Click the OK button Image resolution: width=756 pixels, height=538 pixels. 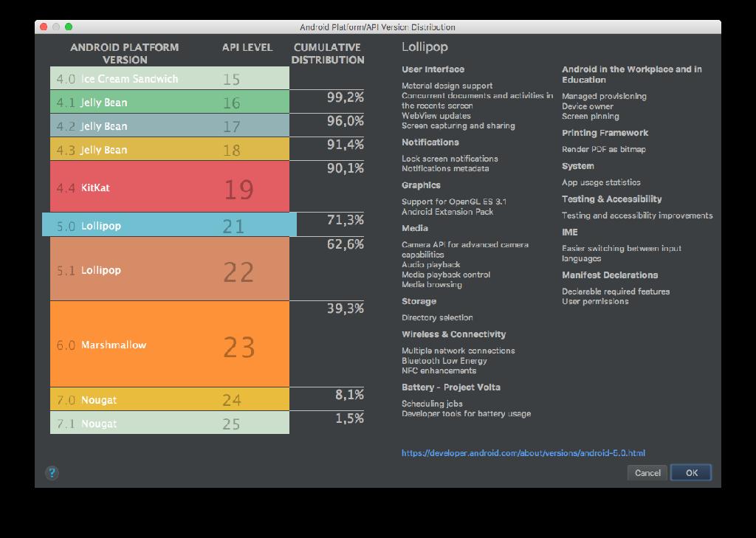click(x=691, y=473)
